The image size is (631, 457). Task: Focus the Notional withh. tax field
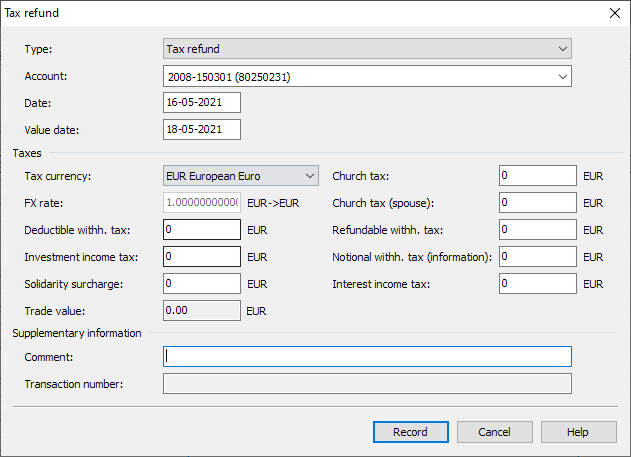(537, 257)
